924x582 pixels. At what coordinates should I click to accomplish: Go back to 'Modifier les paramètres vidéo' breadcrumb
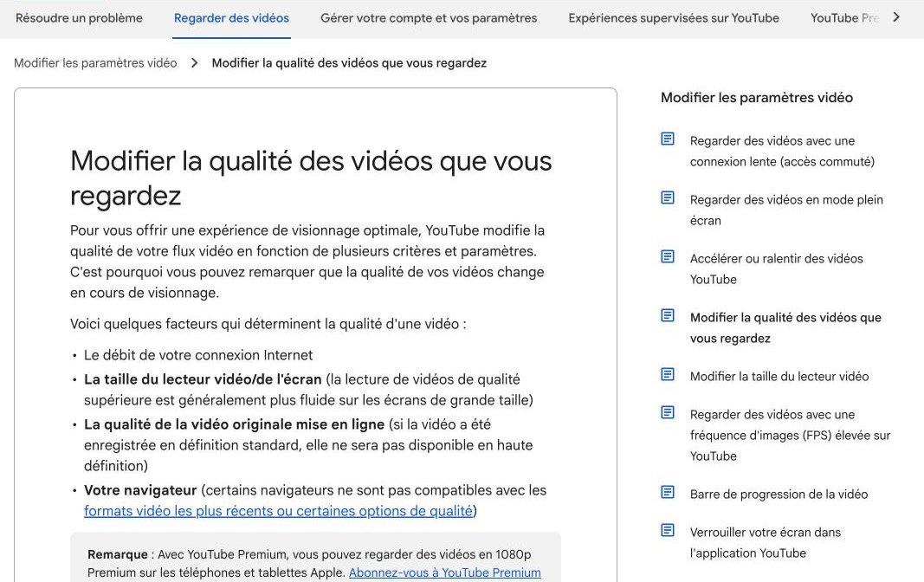[x=95, y=63]
